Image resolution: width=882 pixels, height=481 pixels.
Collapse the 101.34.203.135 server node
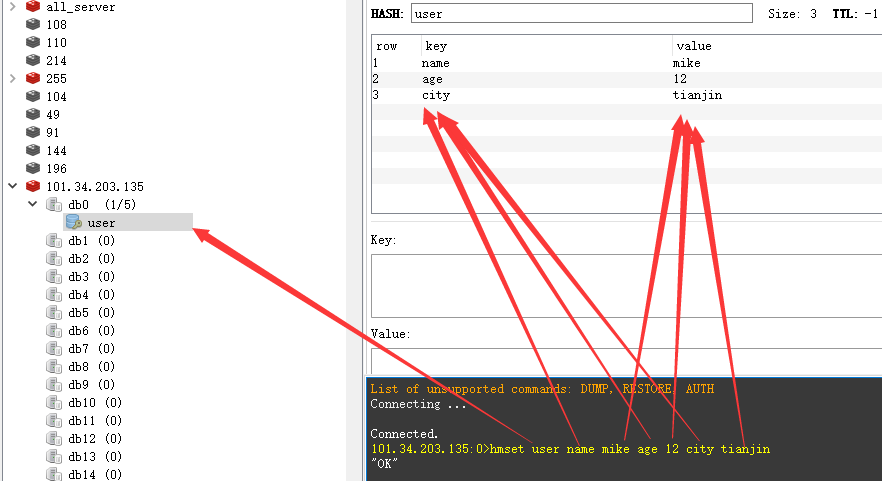(x=13, y=186)
